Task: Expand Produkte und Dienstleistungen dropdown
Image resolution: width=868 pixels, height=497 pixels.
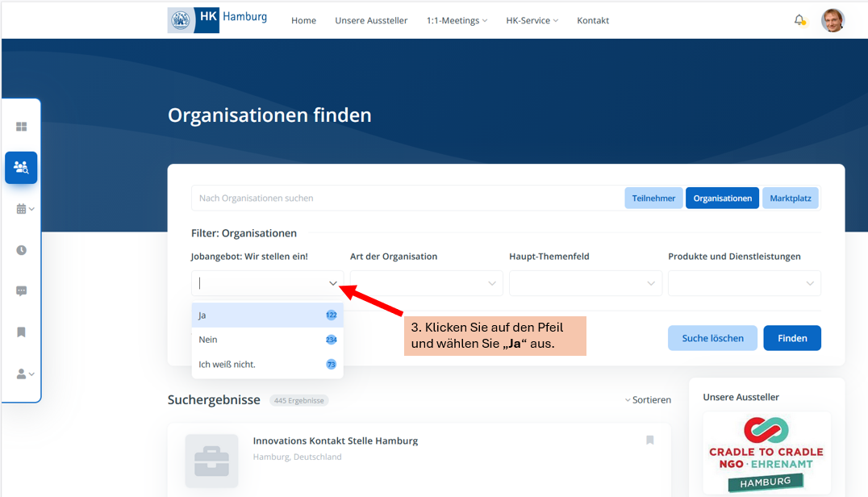Action: (744, 283)
